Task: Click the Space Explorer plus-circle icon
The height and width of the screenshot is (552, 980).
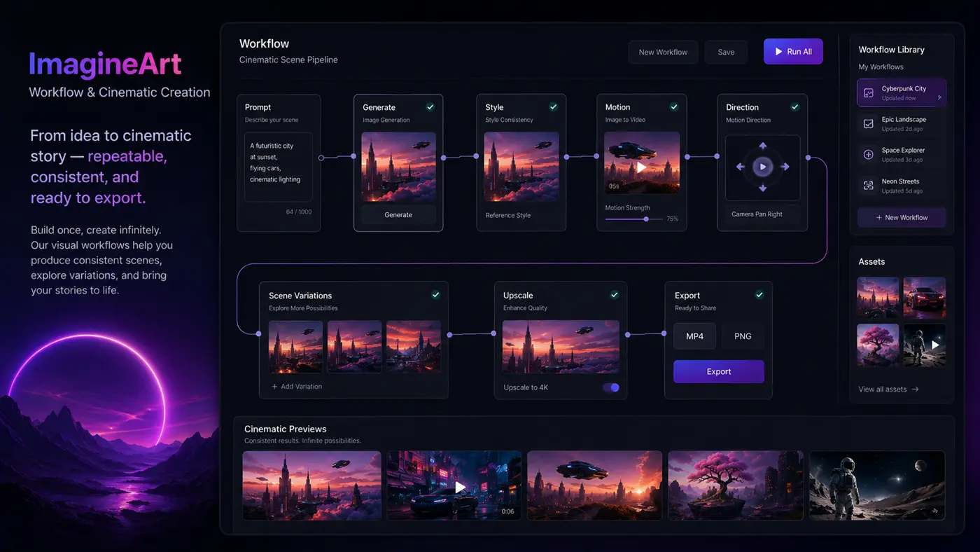Action: pyautogui.click(x=869, y=154)
